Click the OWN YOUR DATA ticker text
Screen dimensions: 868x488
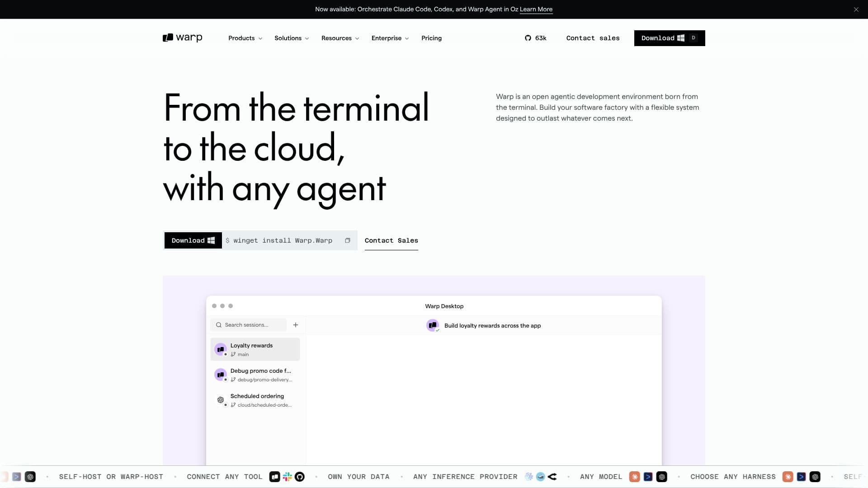pyautogui.click(x=359, y=477)
